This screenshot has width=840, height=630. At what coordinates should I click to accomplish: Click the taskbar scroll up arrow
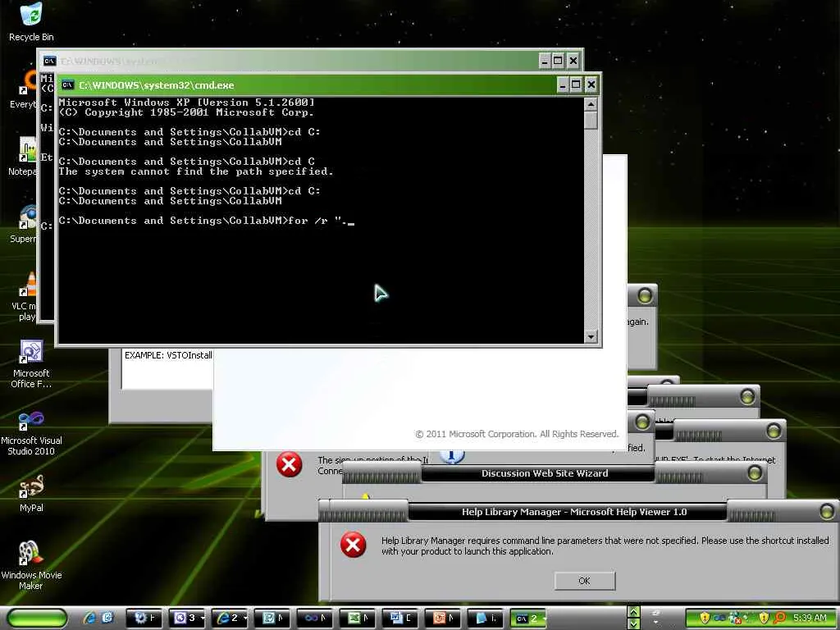coord(634,612)
